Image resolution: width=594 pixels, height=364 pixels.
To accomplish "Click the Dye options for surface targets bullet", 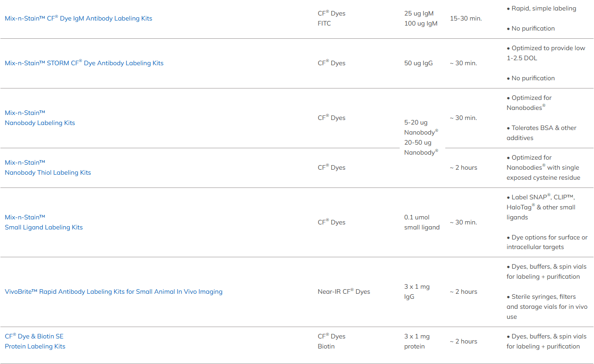I will click(547, 242).
